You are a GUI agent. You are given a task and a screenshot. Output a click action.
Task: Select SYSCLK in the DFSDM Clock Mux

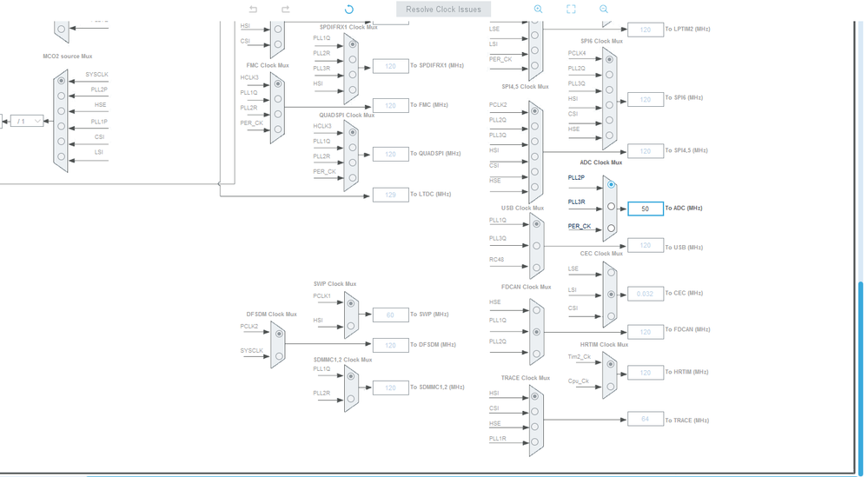[279, 356]
